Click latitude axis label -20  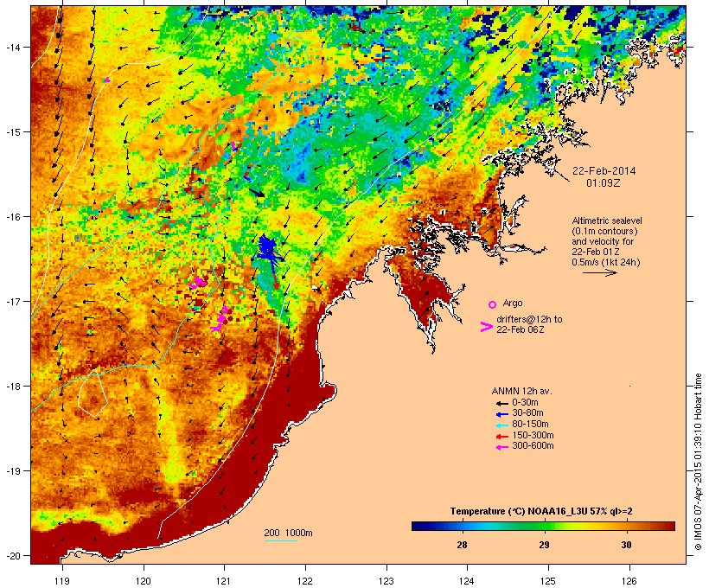click(x=12, y=555)
